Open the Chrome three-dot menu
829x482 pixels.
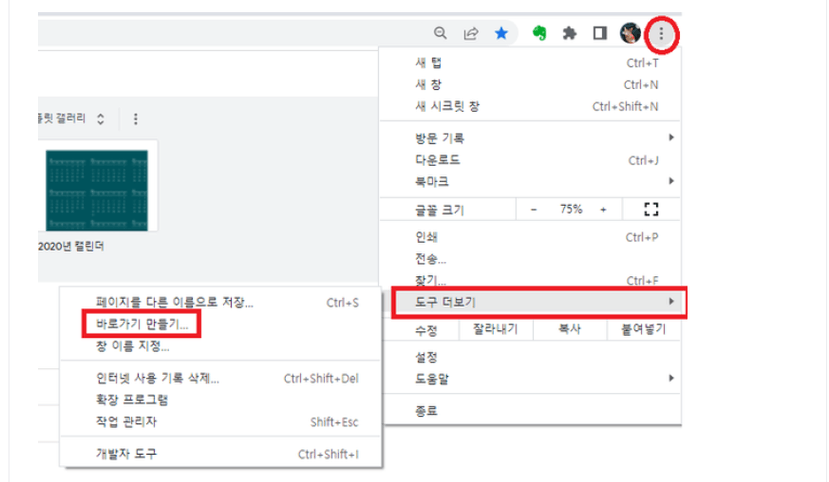click(x=661, y=34)
